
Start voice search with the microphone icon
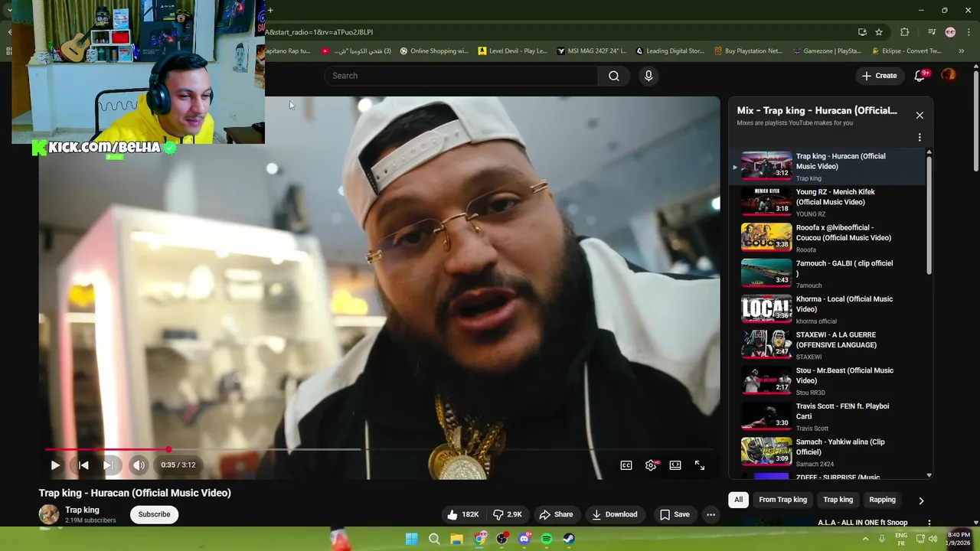point(648,76)
